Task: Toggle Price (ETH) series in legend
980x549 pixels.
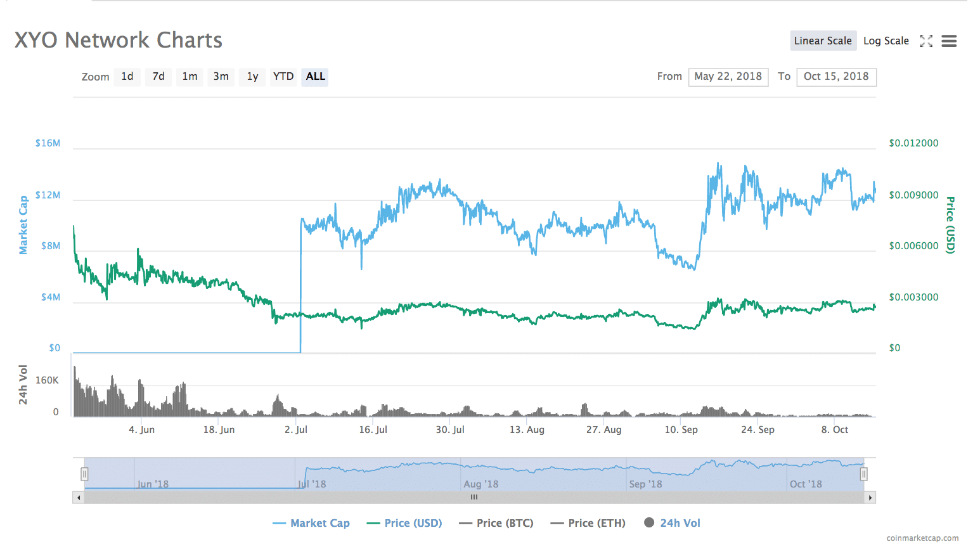Action: point(588,523)
